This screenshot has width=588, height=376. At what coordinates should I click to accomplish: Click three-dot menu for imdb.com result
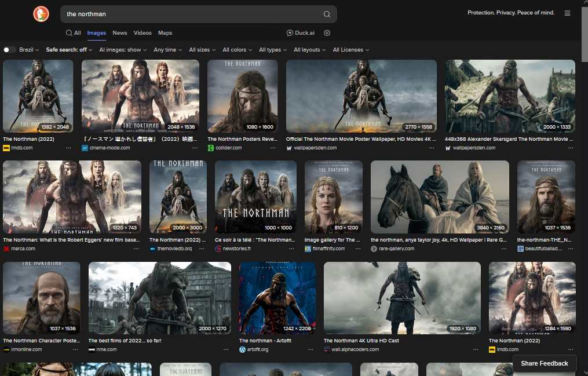68,148
